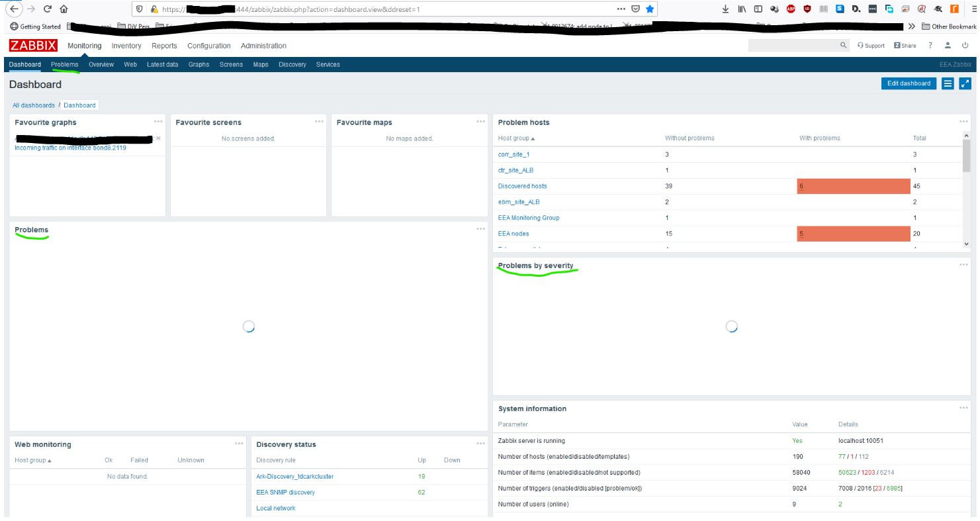Open the Administration main menu
Viewport: 980px width, 521px height.
[x=264, y=46]
